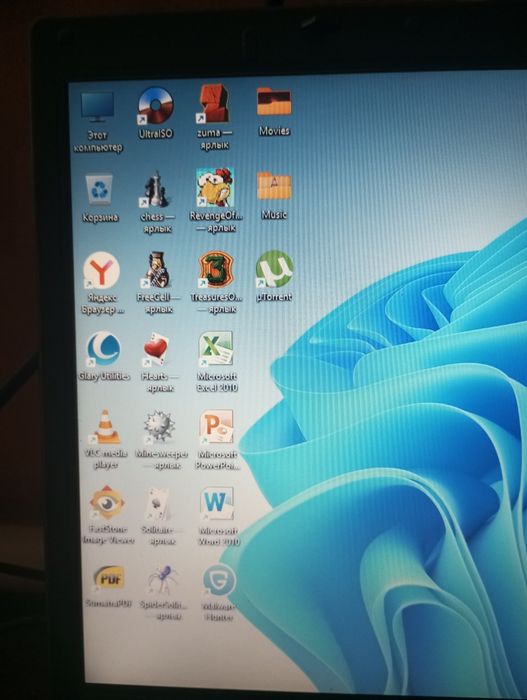Select the zuma shortcut icon
Viewport: 527px width, 700px height.
pos(213,104)
